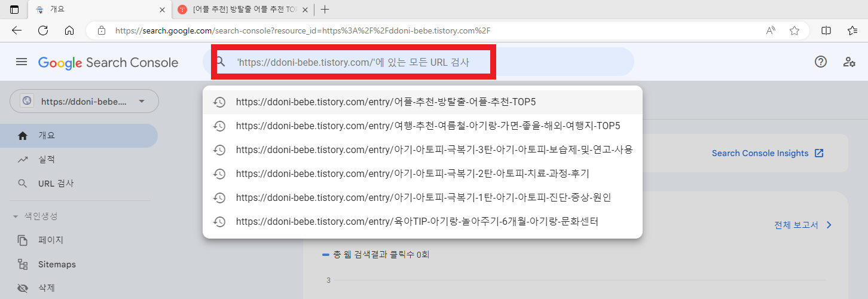Open users and permissions settings icon
The height and width of the screenshot is (299, 868).
click(849, 62)
